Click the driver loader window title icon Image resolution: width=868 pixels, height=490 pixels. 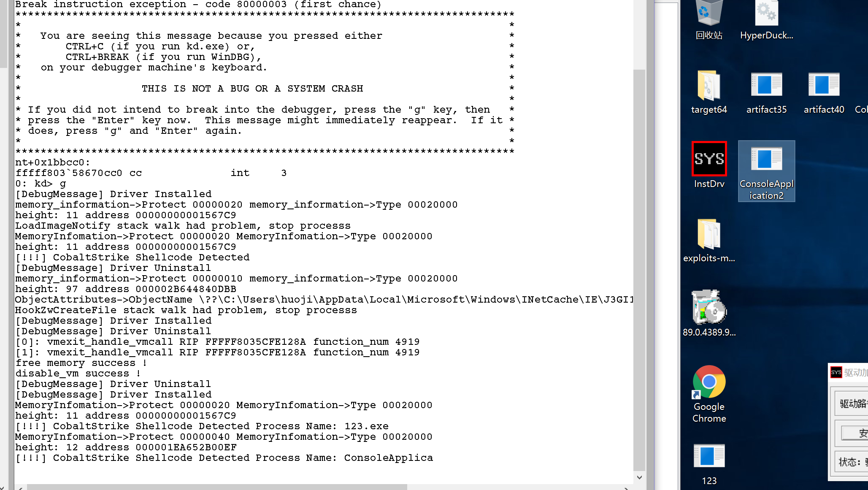[x=836, y=372]
